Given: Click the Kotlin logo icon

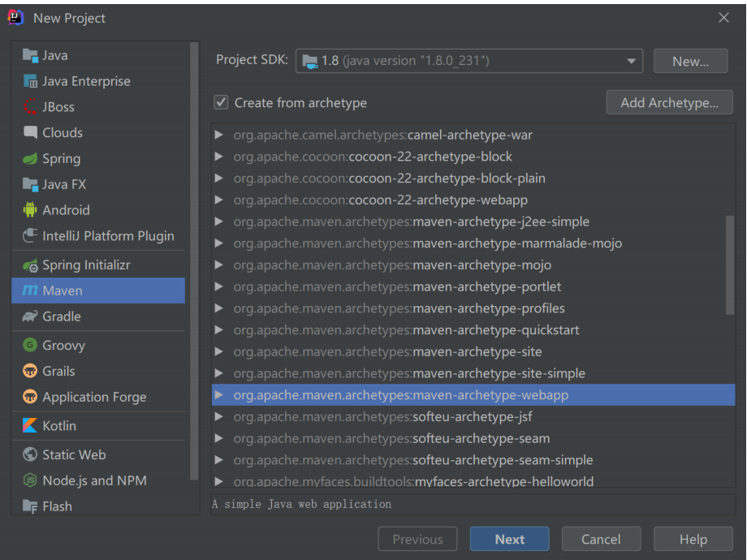Looking at the screenshot, I should [30, 426].
